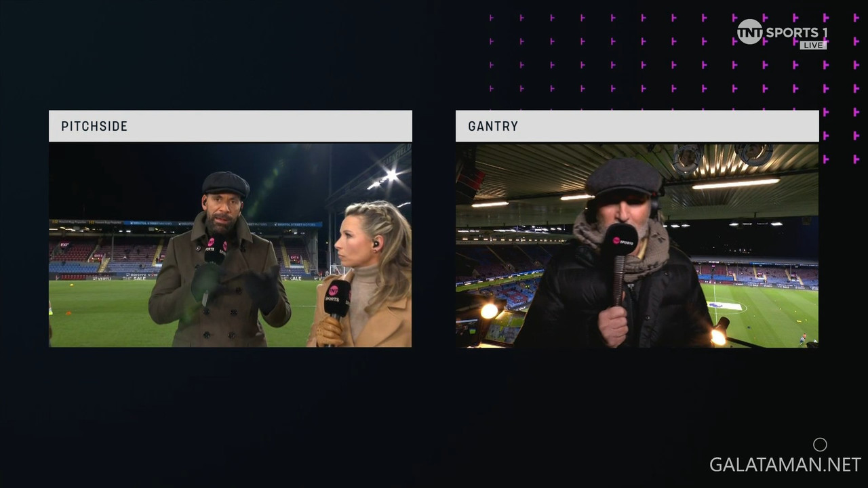868x488 pixels.
Task: Click the woman's black earpiece
Action: (375, 243)
